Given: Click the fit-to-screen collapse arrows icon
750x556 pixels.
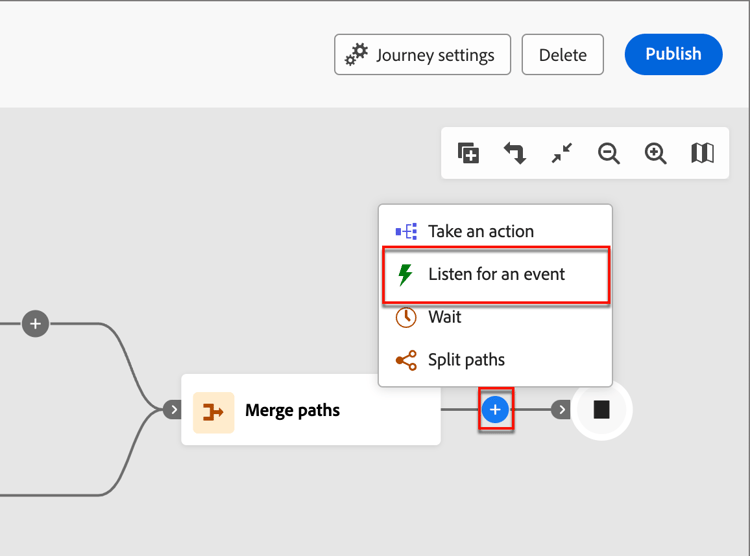Looking at the screenshot, I should pos(562,153).
